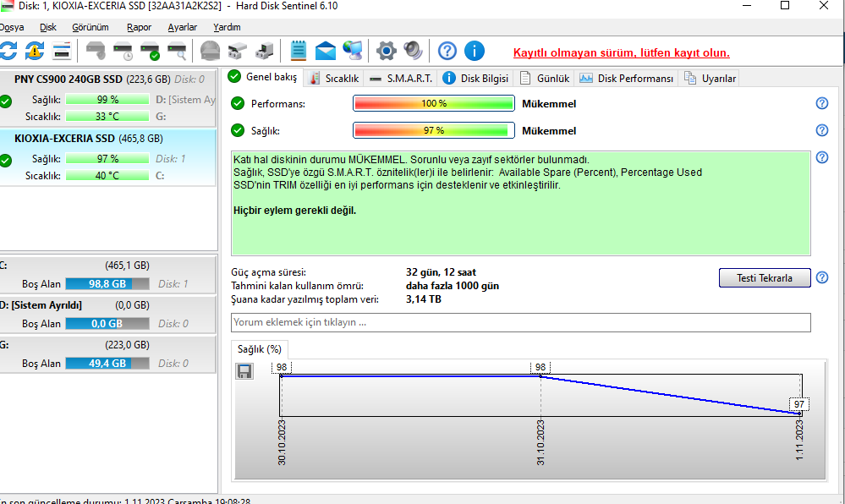Switch to the Günlük tab
Image resolution: width=845 pixels, height=504 pixels.
click(544, 78)
